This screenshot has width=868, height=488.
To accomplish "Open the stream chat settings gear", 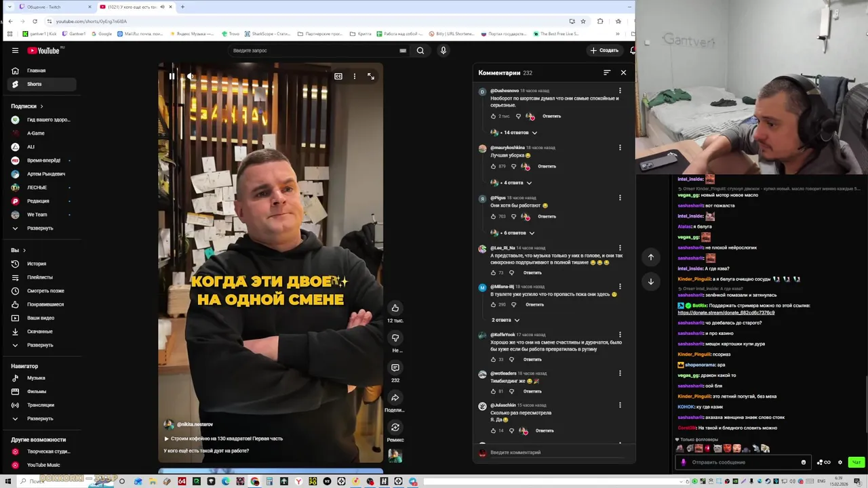I will pyautogui.click(x=840, y=462).
